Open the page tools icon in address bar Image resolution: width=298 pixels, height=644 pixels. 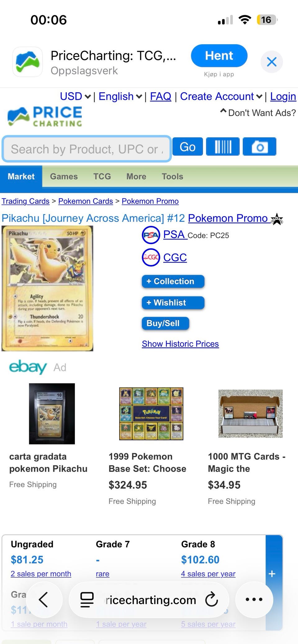point(87,600)
